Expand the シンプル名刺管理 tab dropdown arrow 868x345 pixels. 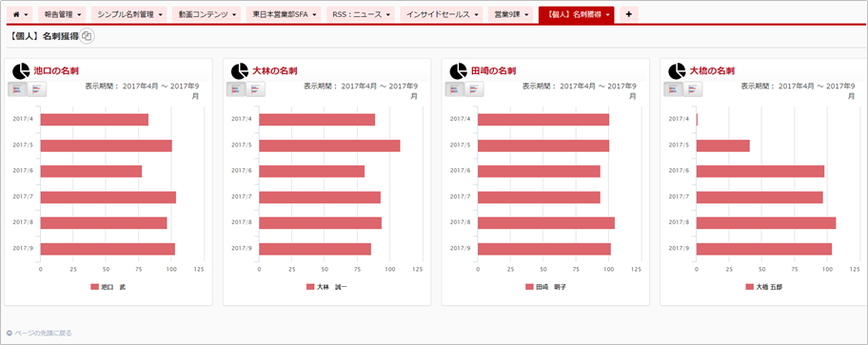pyautogui.click(x=160, y=15)
